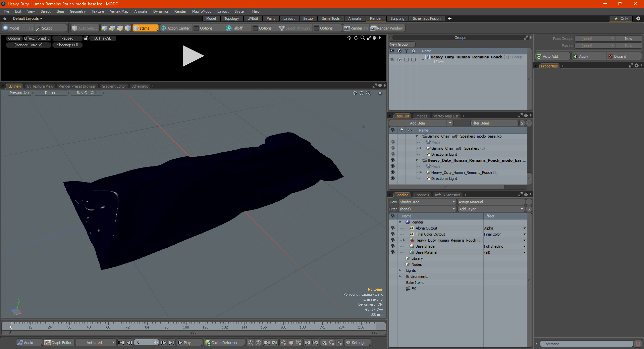Start render preview with large play arrow
The width and height of the screenshot is (644, 349).
193,56
